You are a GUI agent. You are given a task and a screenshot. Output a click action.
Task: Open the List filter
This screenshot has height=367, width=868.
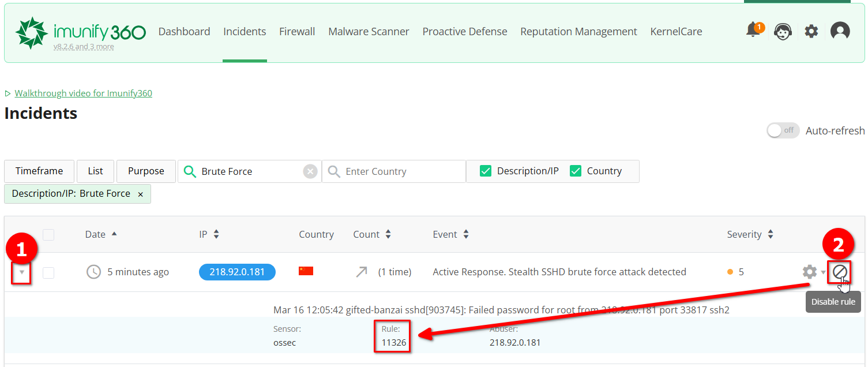(x=96, y=171)
